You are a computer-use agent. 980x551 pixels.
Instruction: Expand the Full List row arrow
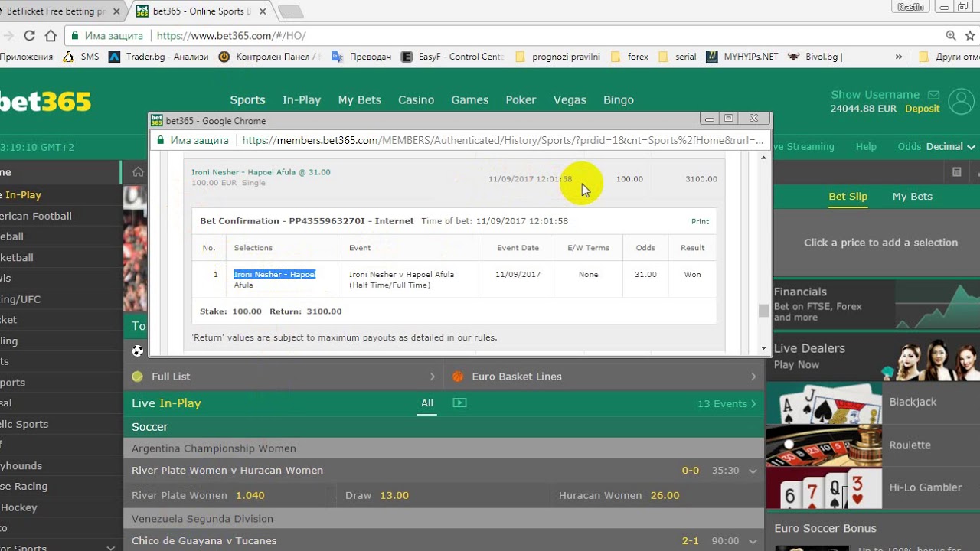point(432,377)
